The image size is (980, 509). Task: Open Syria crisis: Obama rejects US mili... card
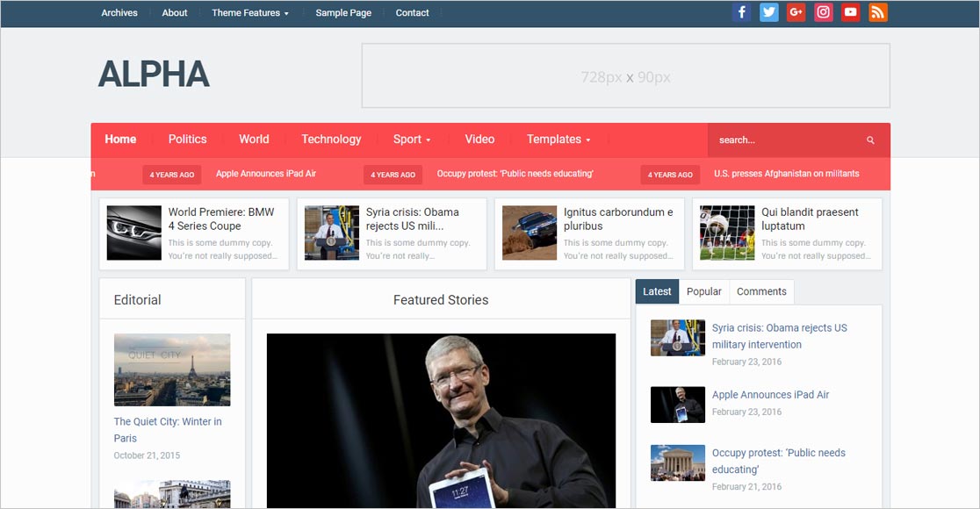413,219
